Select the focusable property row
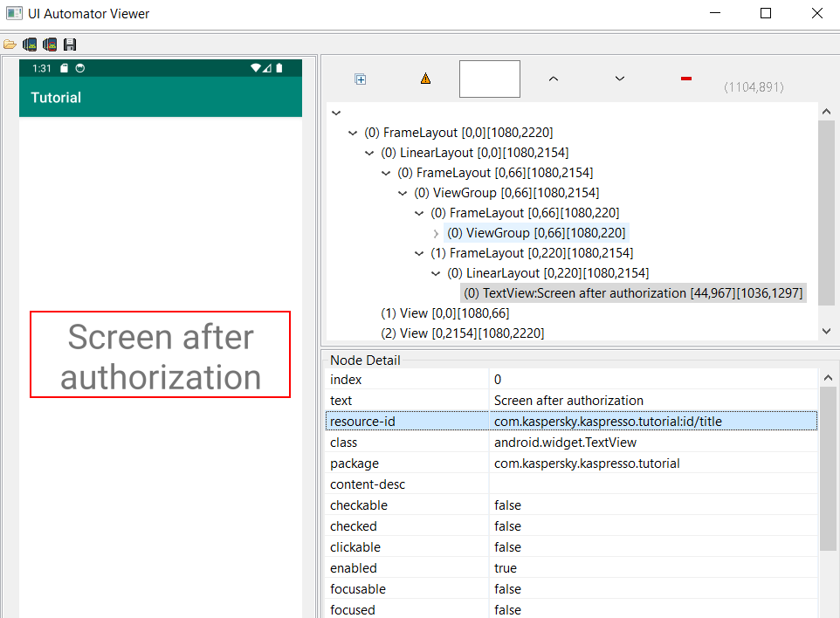840x618 pixels. (x=571, y=589)
